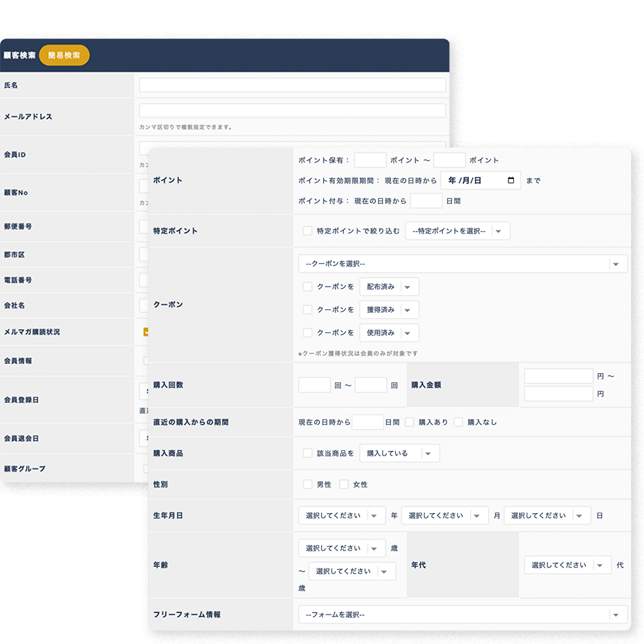Image resolution: width=644 pixels, height=644 pixels.
Task: Open the 年代 selection dropdown
Action: click(x=567, y=565)
